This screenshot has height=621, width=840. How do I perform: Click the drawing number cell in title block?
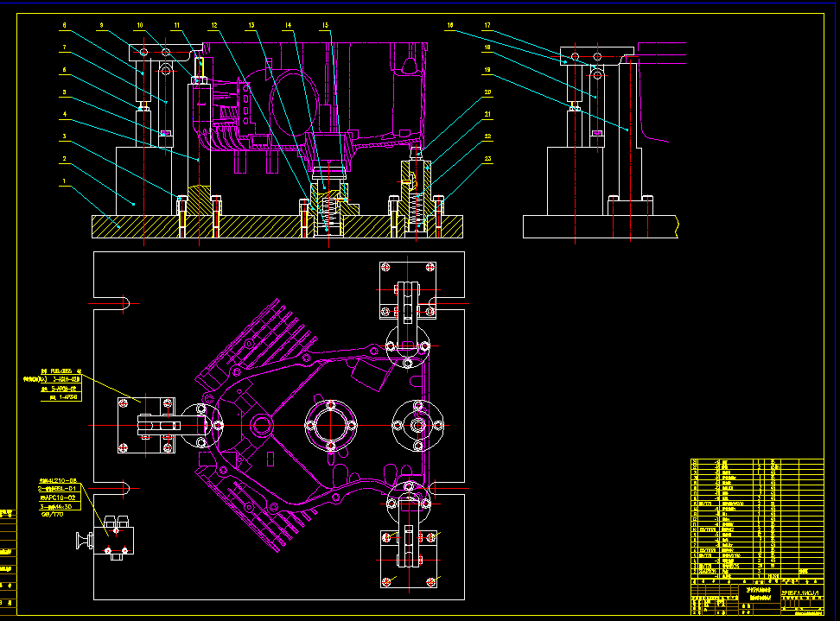coord(801,592)
